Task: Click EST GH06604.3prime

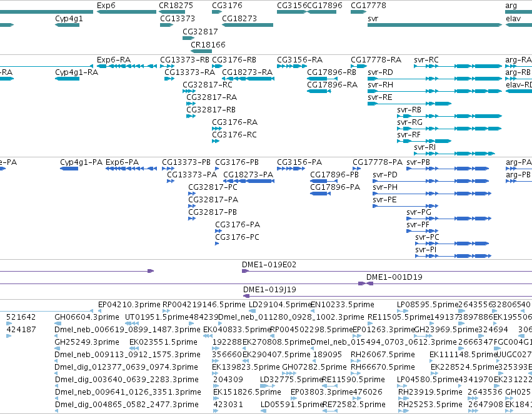Action: pyautogui.click(x=58, y=323)
